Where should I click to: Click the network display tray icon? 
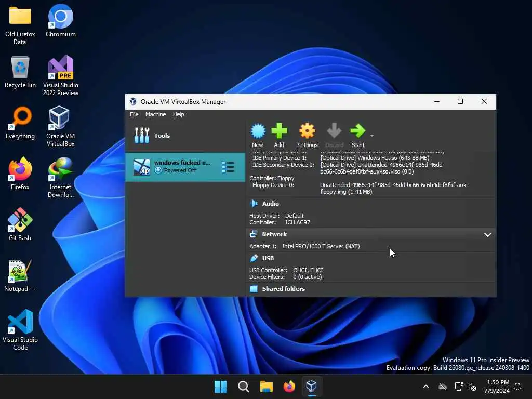(x=459, y=387)
